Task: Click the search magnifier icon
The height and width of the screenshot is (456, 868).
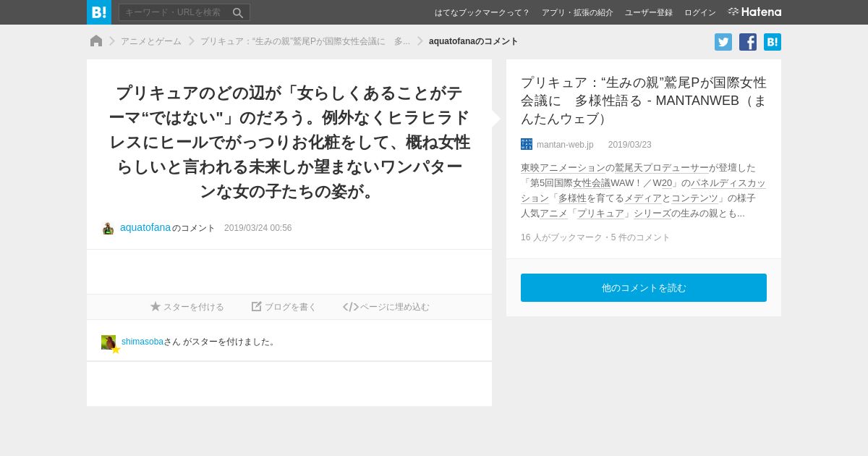Action: coord(238,12)
